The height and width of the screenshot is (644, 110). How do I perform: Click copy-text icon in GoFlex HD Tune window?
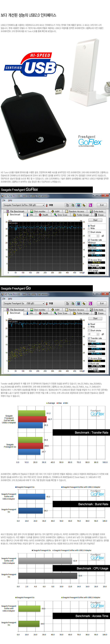click(x=67, y=205)
